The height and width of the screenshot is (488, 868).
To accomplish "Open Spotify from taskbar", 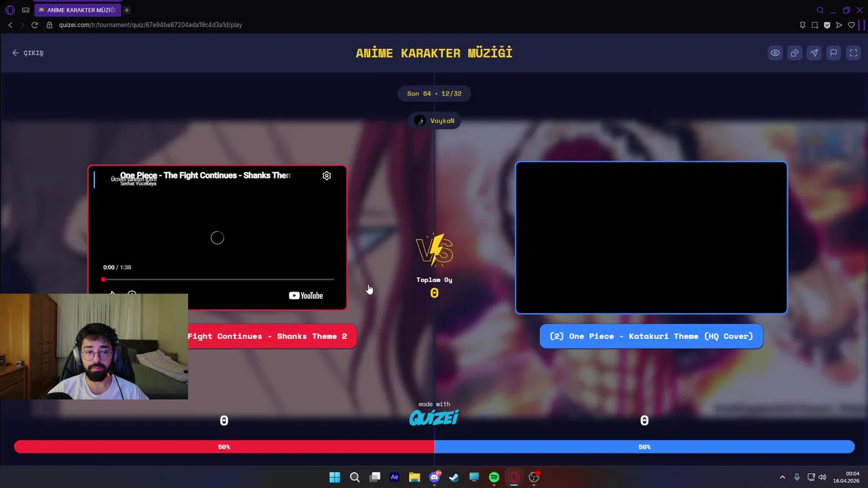I will [494, 477].
